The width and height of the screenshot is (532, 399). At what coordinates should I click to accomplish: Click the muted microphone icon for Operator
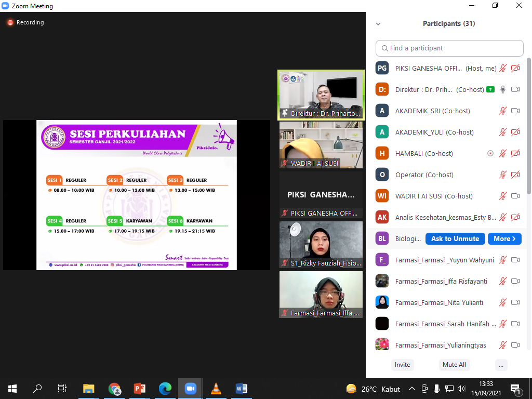[x=503, y=175]
